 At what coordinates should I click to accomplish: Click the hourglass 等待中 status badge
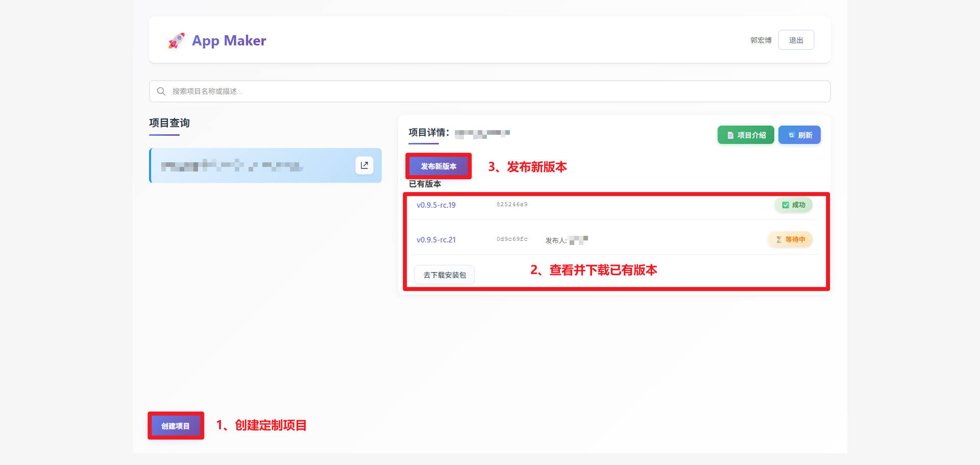coord(790,239)
